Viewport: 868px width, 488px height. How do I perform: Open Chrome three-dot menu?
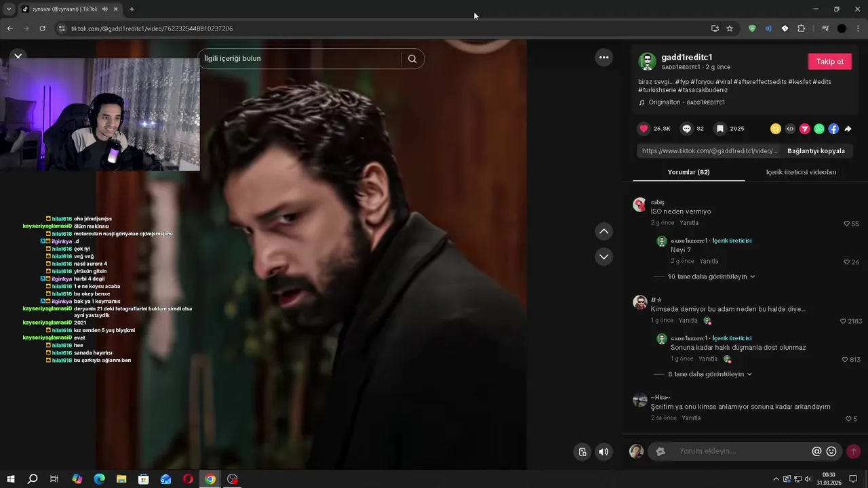[859, 28]
